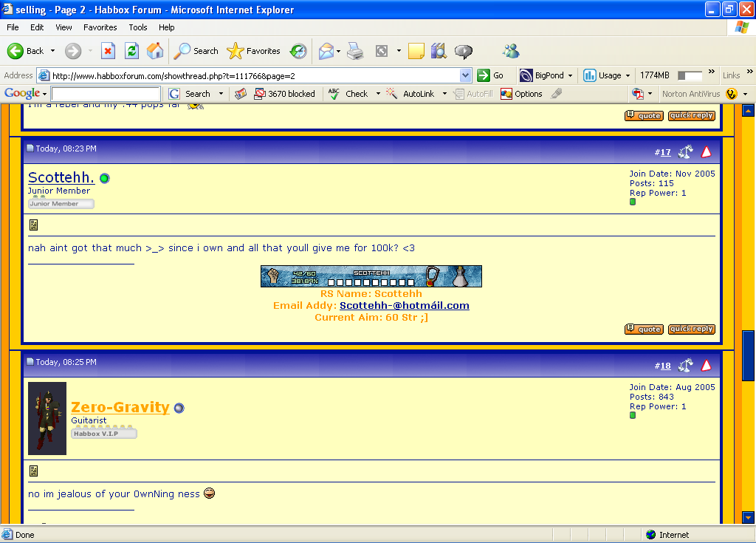Viewport: 756px width, 543px height.
Task: Click the Print icon
Action: coord(355,51)
